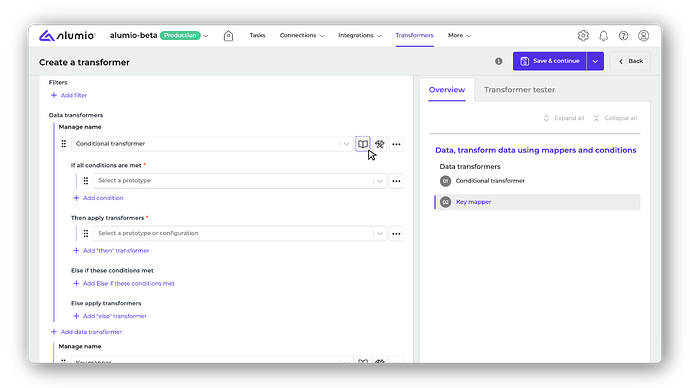Viewport: 690px width, 388px height.
Task: Click step 01 Conditional transformer circle
Action: (x=445, y=181)
